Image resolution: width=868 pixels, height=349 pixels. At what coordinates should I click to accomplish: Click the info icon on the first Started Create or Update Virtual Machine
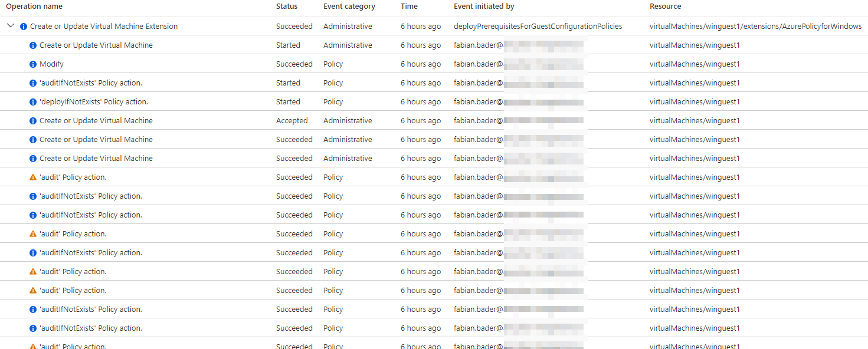click(32, 45)
